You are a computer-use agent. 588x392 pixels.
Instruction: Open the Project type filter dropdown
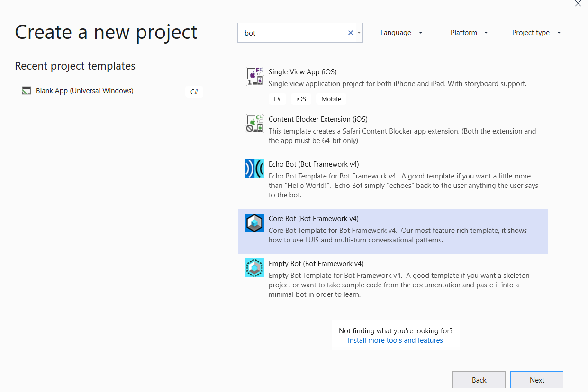[x=536, y=33]
